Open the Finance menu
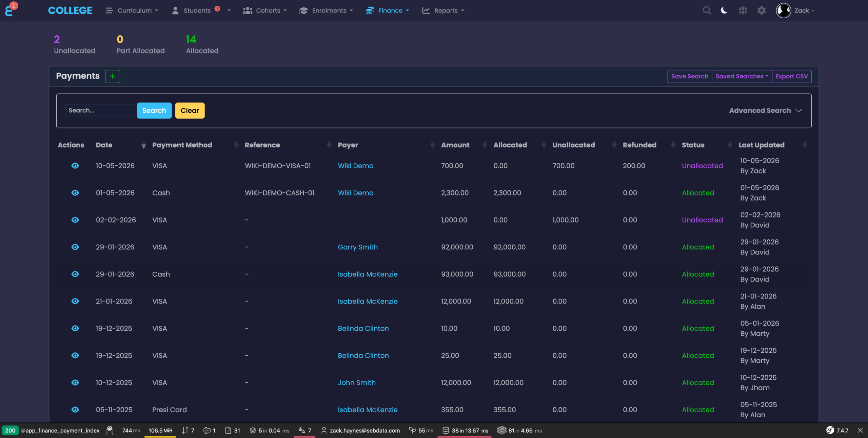The image size is (868, 438). tap(388, 11)
